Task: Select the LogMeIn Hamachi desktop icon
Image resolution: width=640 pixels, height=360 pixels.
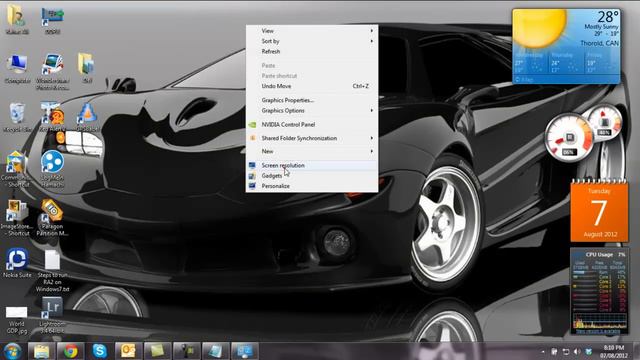Action: tap(52, 169)
